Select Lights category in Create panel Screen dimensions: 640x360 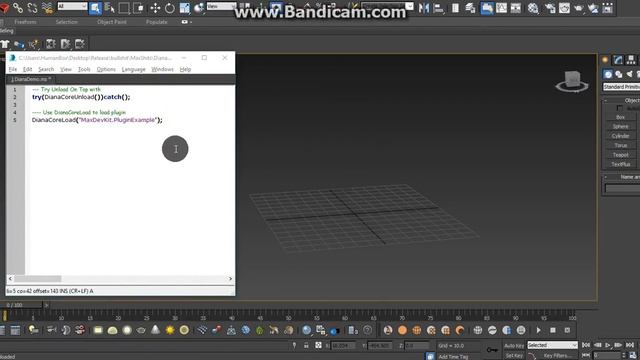coord(629,74)
